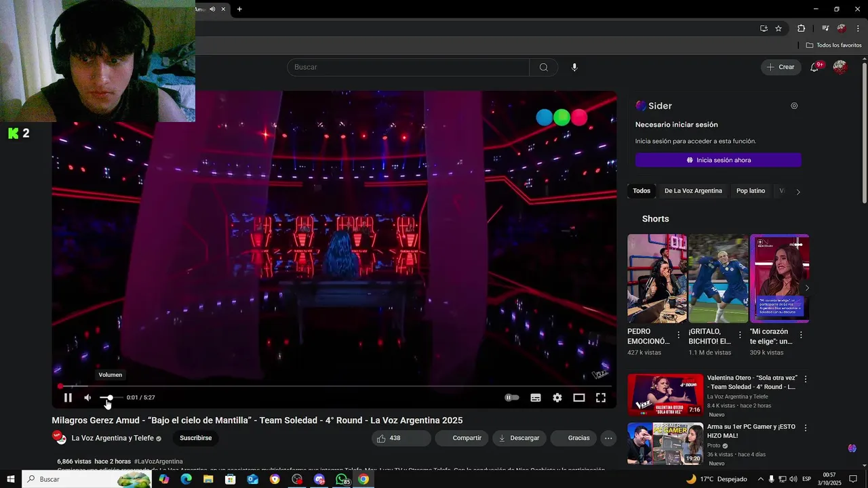Show next Shorts with the carousel arrow
This screenshot has width=868, height=488.
coord(807,288)
